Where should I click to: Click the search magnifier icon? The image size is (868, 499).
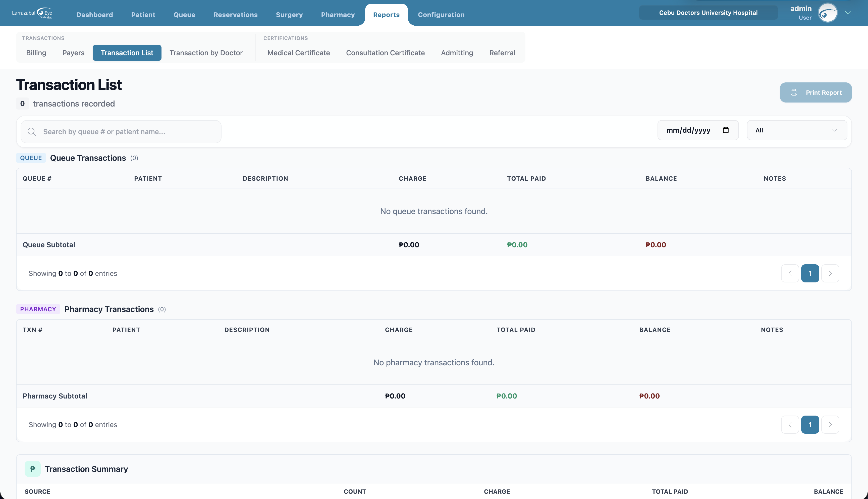coord(31,132)
